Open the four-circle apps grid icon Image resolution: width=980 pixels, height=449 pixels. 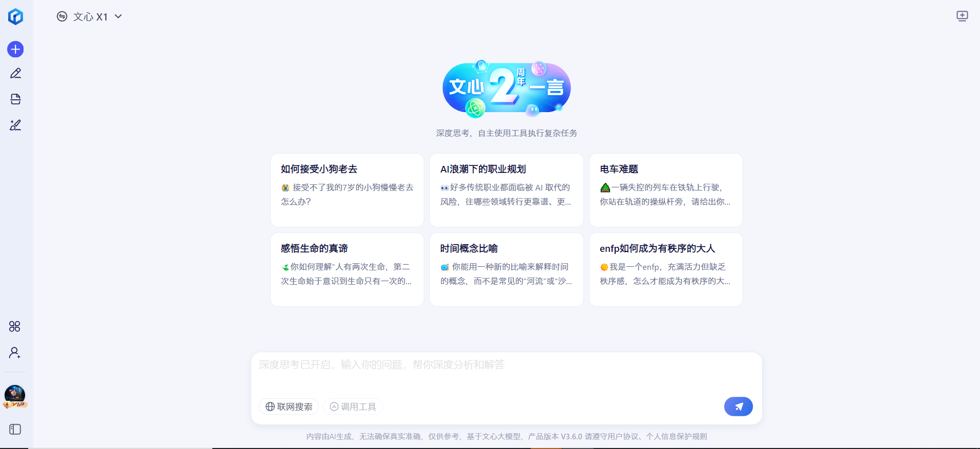[15, 327]
